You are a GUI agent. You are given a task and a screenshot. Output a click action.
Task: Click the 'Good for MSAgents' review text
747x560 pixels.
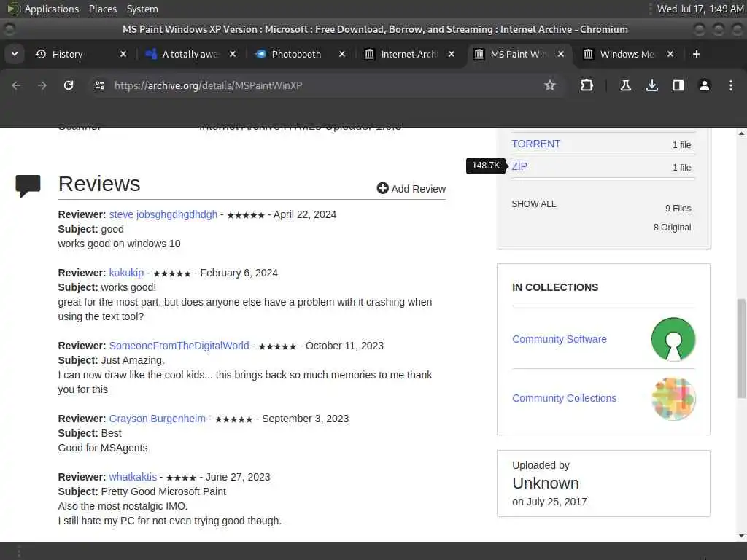103,448
